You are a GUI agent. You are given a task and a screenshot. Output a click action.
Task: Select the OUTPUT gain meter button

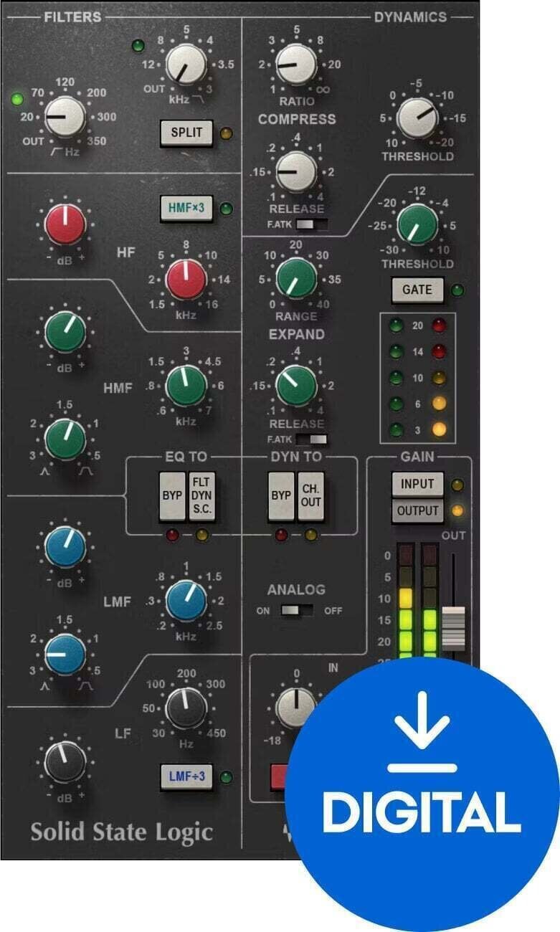(x=417, y=511)
